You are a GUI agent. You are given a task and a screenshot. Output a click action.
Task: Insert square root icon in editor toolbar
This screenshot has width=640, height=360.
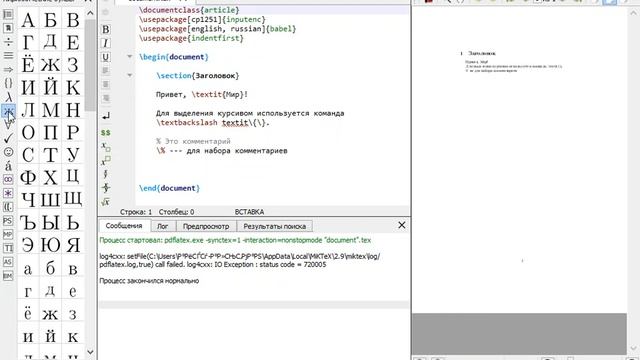pos(106,202)
